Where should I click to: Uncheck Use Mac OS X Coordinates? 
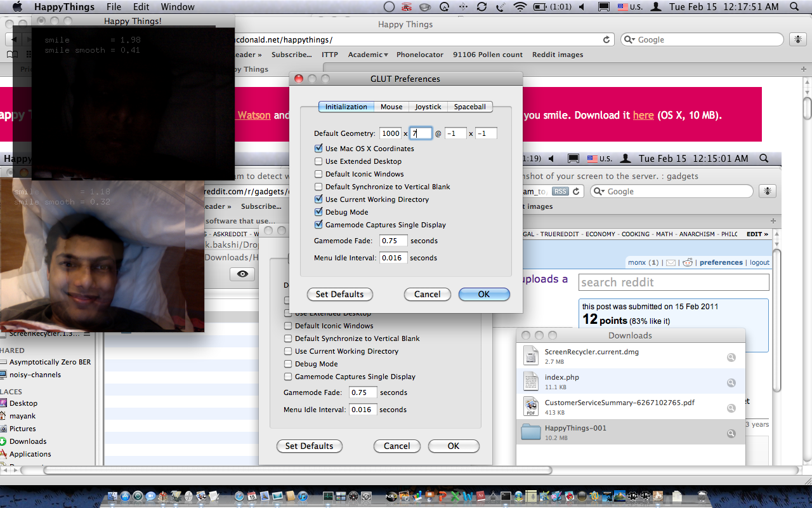tap(318, 149)
